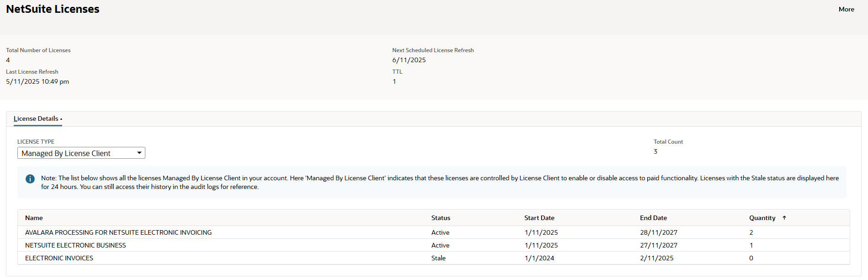Click the TTL label
The height and width of the screenshot is (280, 868).
[397, 72]
